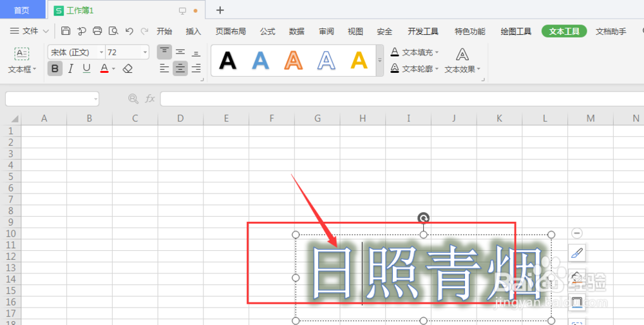Apply the red font color button
The width and height of the screenshot is (644, 325).
tap(104, 68)
